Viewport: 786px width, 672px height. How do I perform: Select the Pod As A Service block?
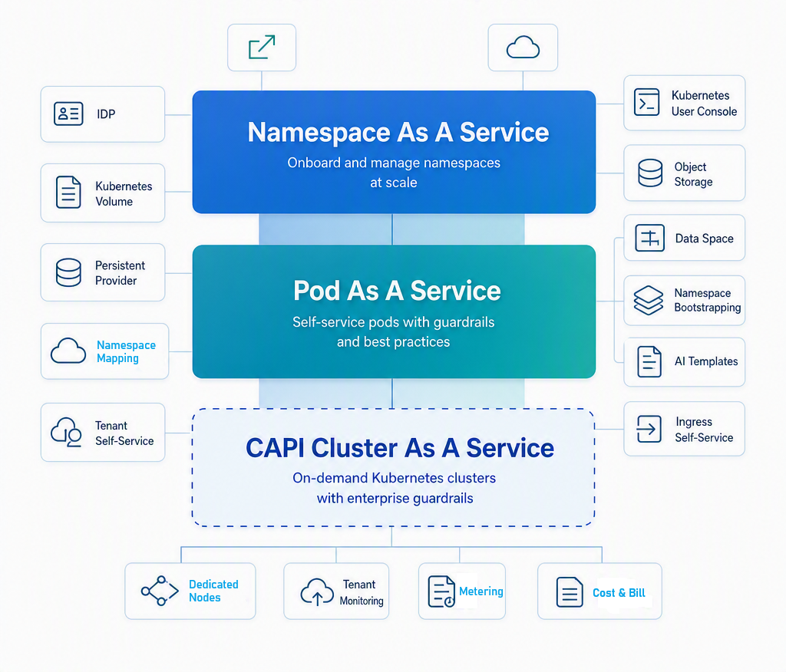coord(394,311)
